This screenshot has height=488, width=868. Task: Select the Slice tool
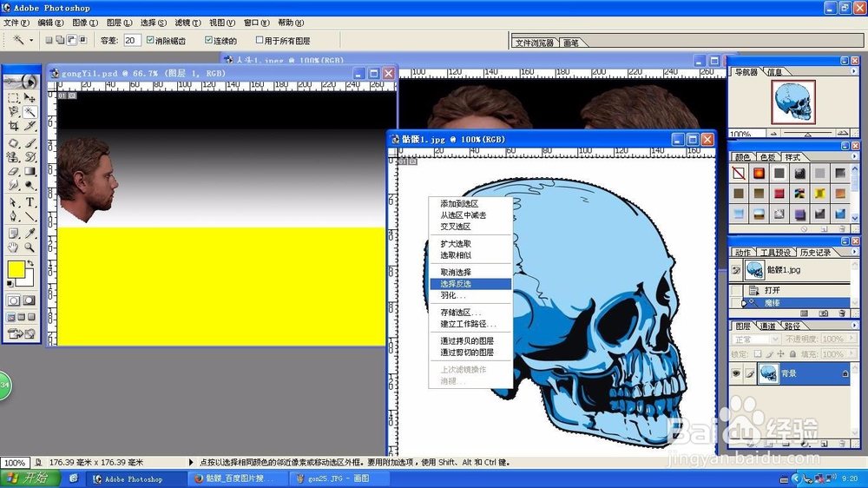pyautogui.click(x=30, y=126)
